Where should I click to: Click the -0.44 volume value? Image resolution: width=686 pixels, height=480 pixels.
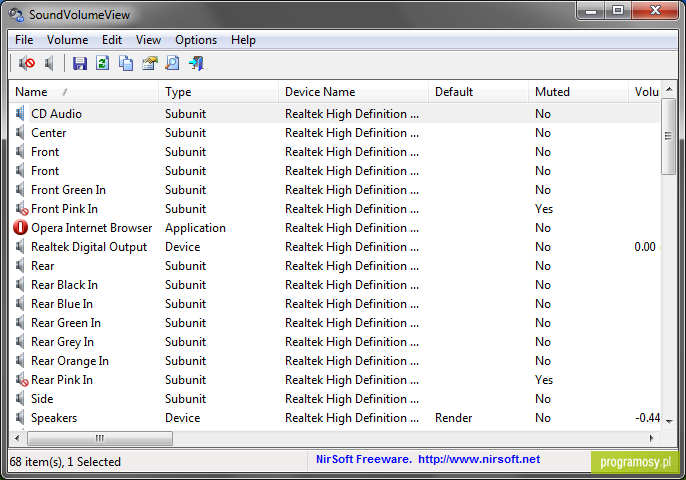point(648,418)
